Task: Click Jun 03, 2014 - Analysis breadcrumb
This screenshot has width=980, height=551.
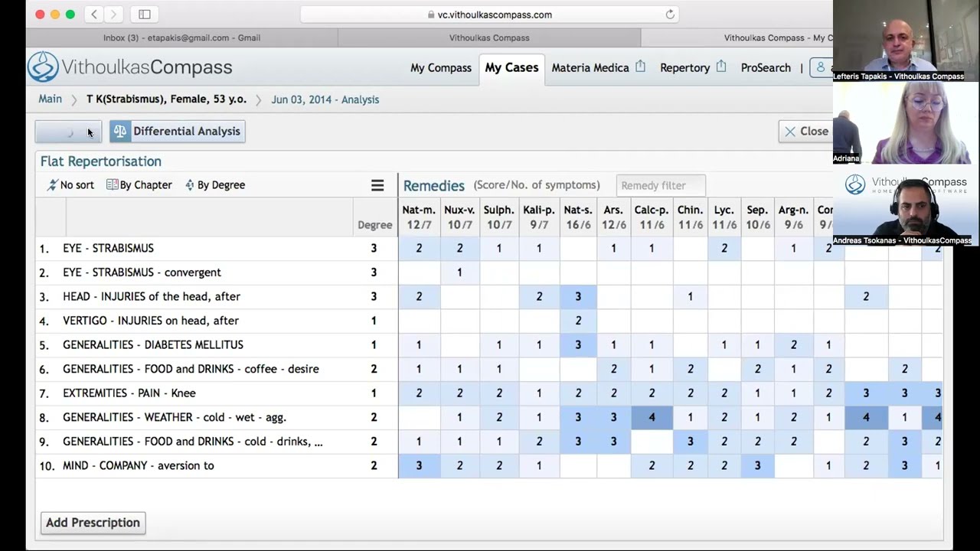Action: [325, 99]
